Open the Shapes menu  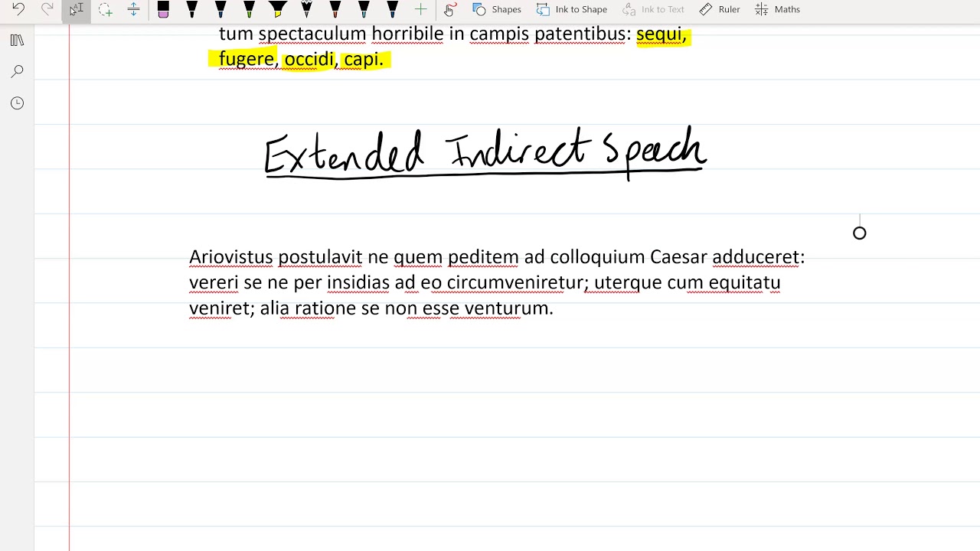point(497,9)
